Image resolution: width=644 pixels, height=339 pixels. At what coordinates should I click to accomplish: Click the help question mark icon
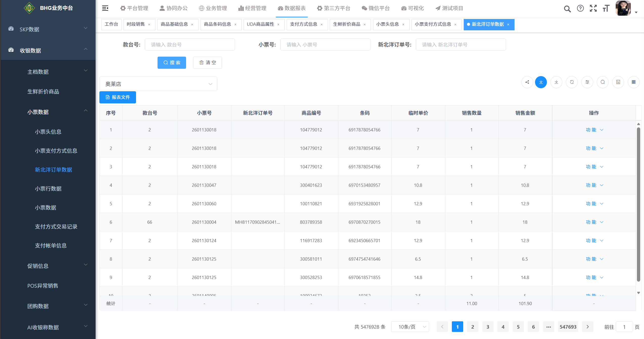(580, 8)
